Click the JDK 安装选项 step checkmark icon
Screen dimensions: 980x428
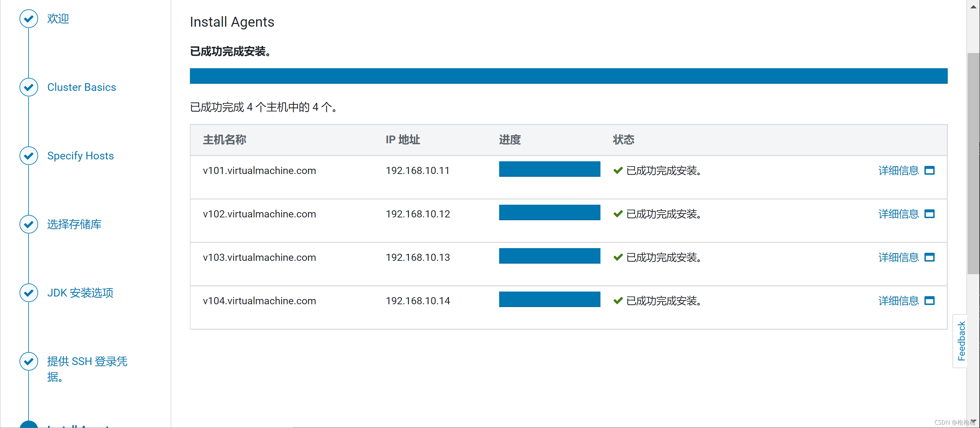tap(29, 293)
